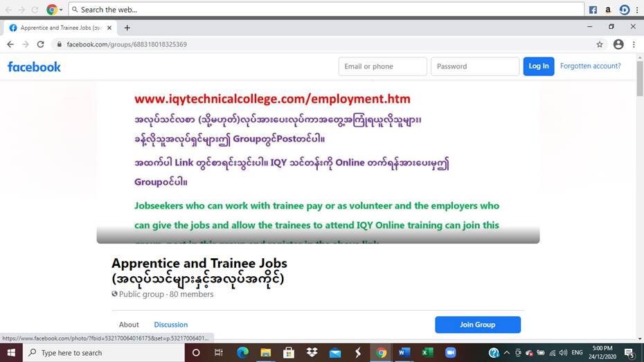The height and width of the screenshot is (362, 644).
Task: Click the Facebook shortcut in top toolbar
Action: point(593,10)
